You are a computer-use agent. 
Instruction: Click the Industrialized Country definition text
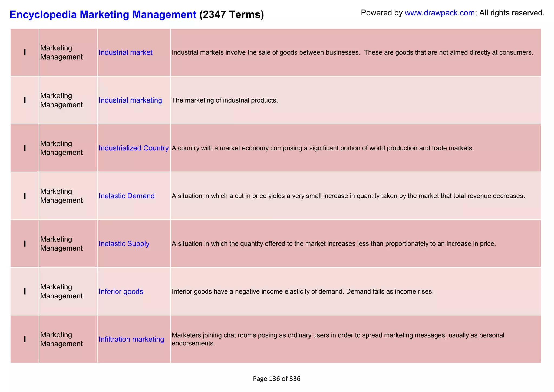click(323, 148)
